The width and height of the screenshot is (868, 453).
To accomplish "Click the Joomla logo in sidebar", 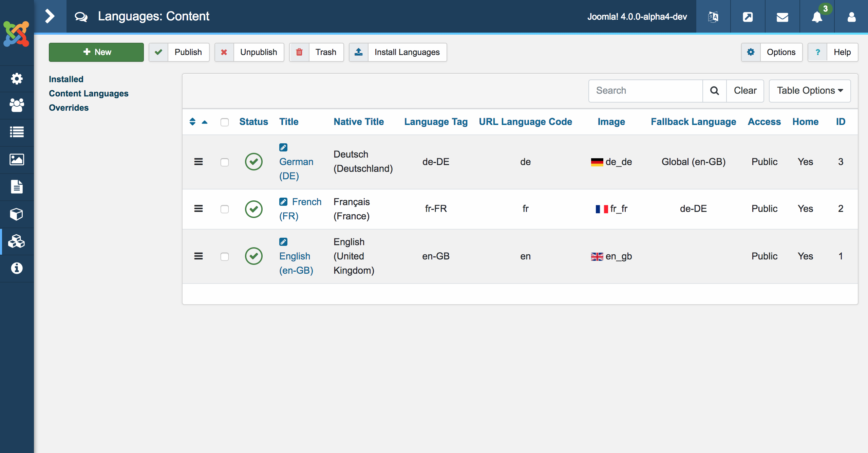I will pyautogui.click(x=16, y=34).
